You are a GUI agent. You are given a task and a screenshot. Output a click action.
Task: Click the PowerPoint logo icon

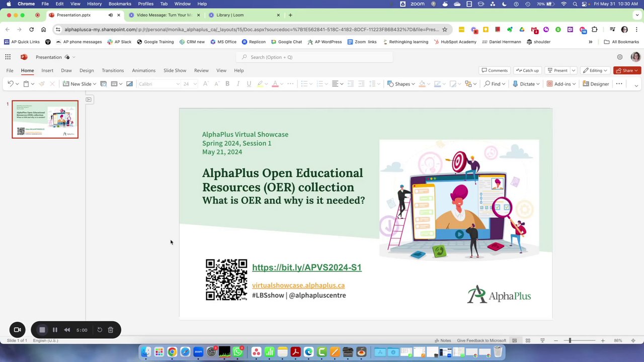[x=24, y=57]
